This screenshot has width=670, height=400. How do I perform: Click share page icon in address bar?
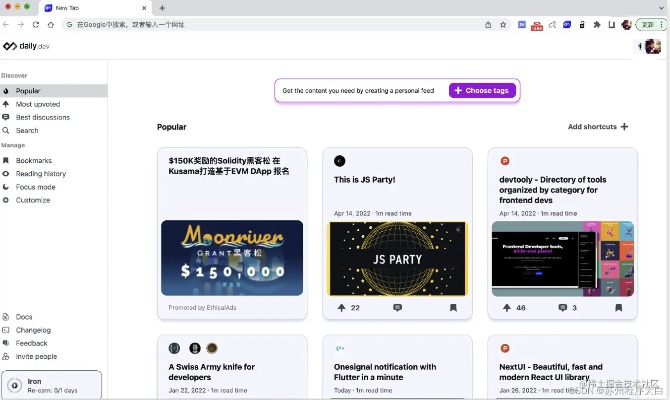(x=488, y=25)
